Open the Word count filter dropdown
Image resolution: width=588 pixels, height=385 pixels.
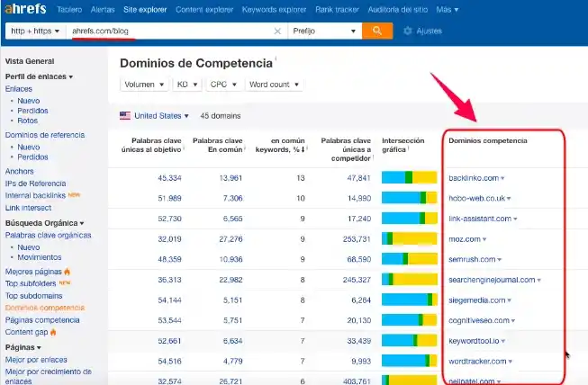[x=274, y=85]
